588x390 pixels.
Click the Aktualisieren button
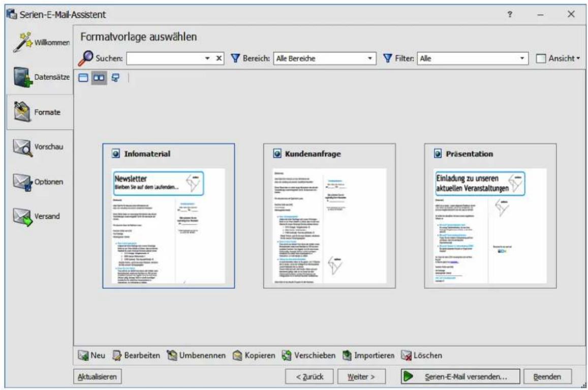97,376
